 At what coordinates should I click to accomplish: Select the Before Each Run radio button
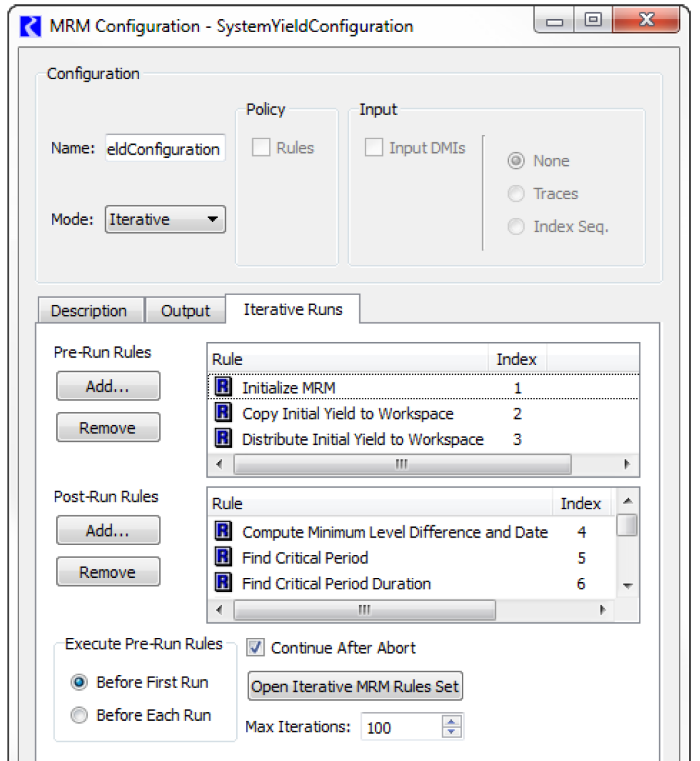click(79, 715)
